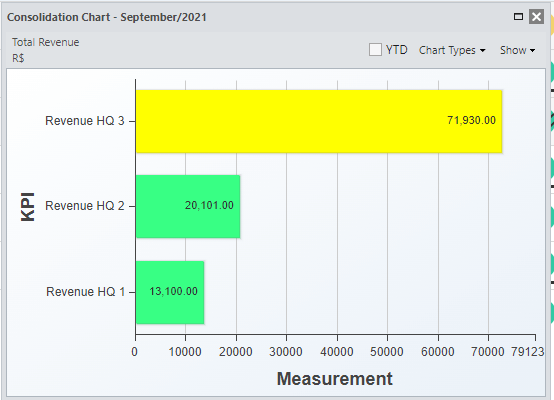Click the 20,101.00 value label
Viewport: 554px width, 400px height.
click(x=209, y=205)
